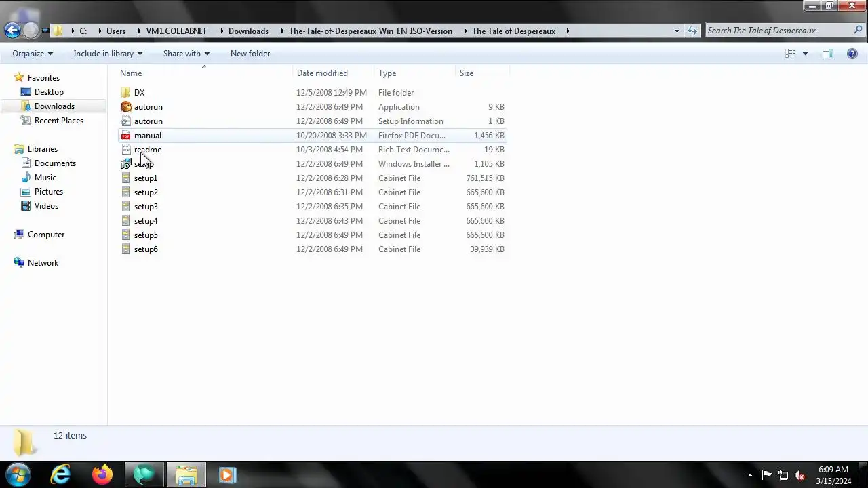Go back with the Back arrow button
This screenshot has height=488, width=868.
[x=12, y=30]
